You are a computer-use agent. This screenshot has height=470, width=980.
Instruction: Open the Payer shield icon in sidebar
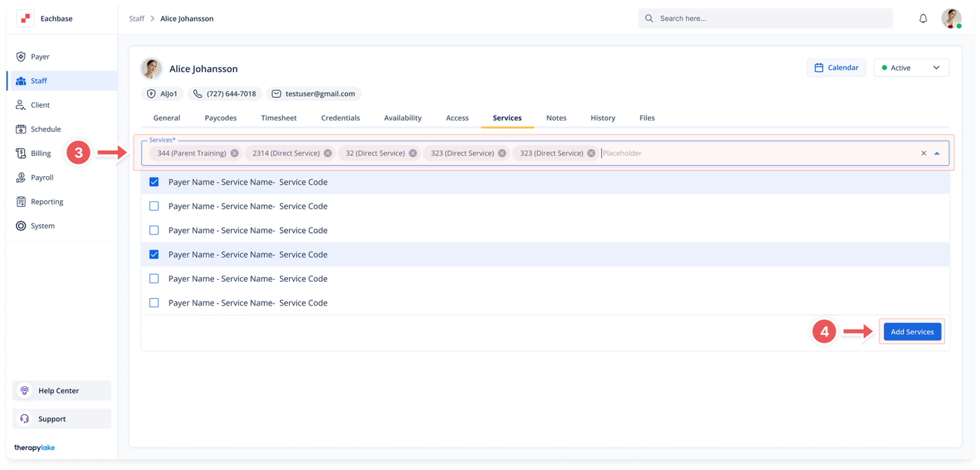pyautogui.click(x=21, y=57)
